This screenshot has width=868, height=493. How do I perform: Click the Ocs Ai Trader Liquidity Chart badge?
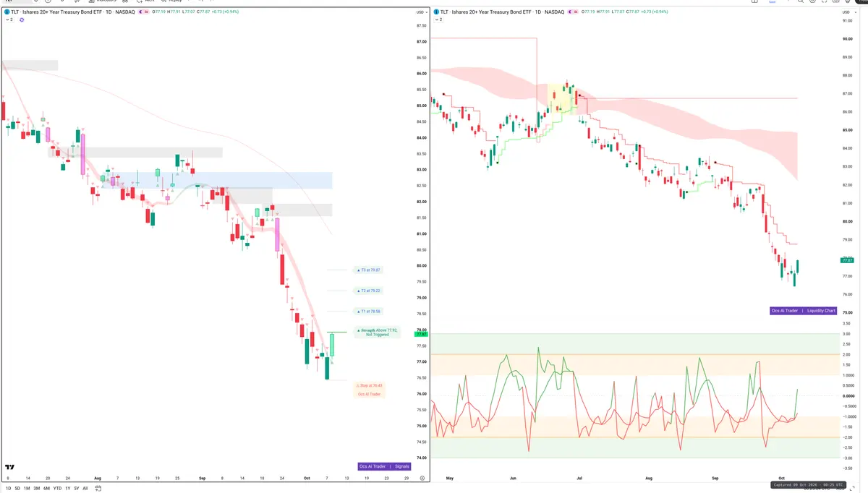804,310
